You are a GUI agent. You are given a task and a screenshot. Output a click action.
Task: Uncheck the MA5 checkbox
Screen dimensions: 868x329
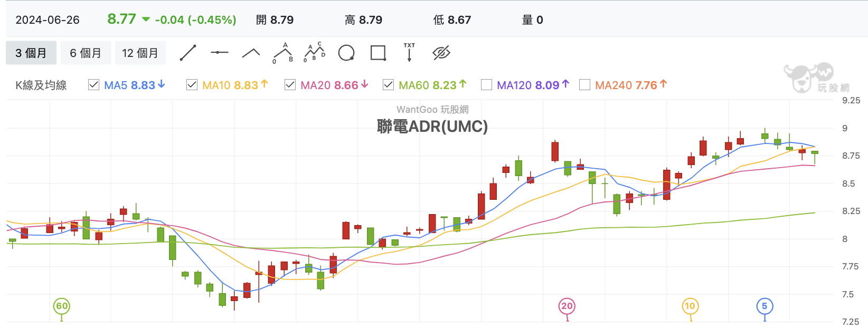click(x=93, y=85)
